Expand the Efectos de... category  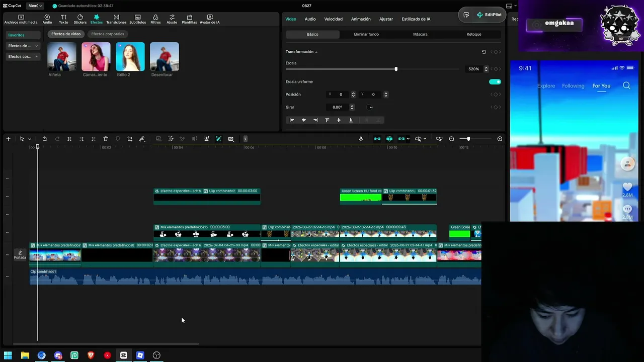(x=23, y=46)
